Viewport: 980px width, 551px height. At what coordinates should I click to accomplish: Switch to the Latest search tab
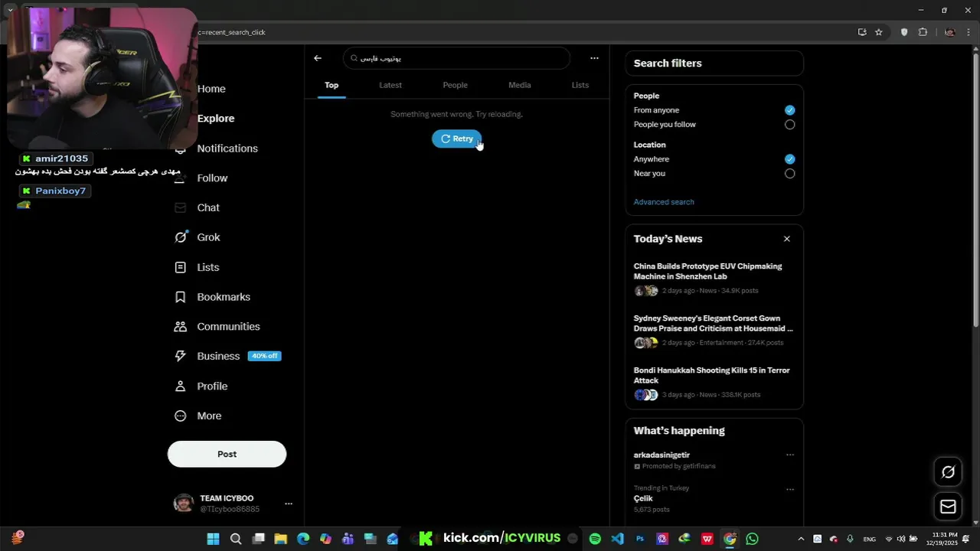tap(390, 85)
